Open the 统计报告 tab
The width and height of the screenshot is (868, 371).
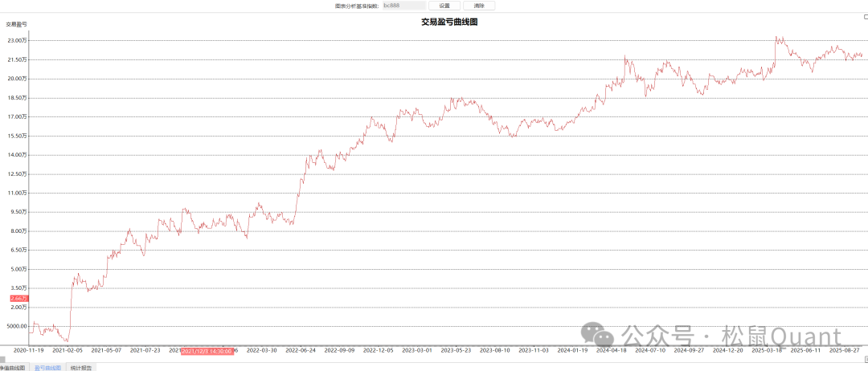coord(81,367)
